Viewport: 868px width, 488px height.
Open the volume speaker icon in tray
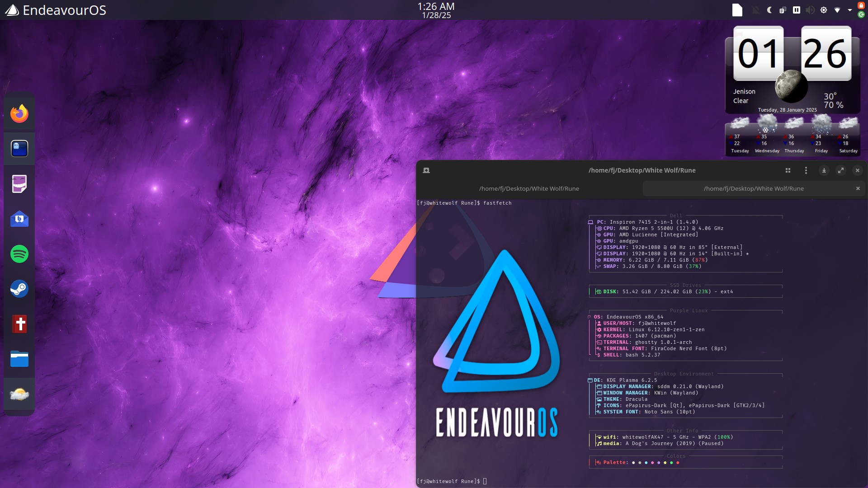click(x=810, y=10)
